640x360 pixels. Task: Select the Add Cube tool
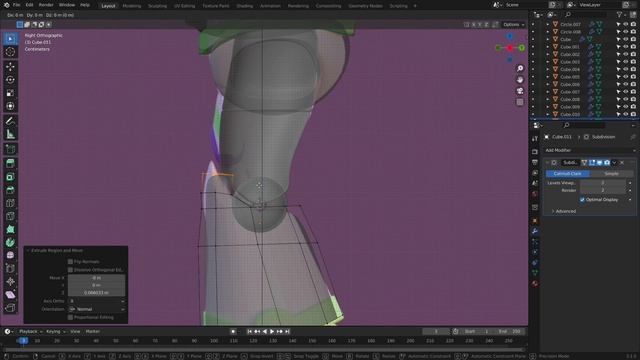pyautogui.click(x=10, y=149)
